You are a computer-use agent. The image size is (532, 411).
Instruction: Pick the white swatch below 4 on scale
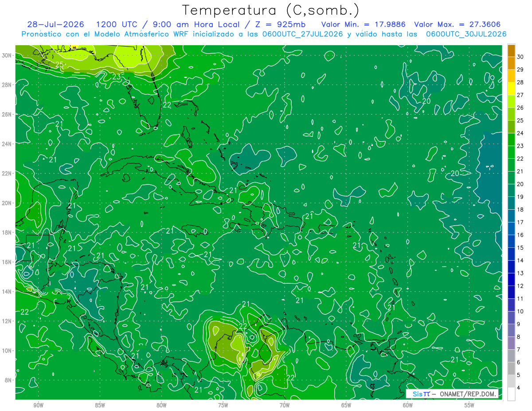[511, 394]
